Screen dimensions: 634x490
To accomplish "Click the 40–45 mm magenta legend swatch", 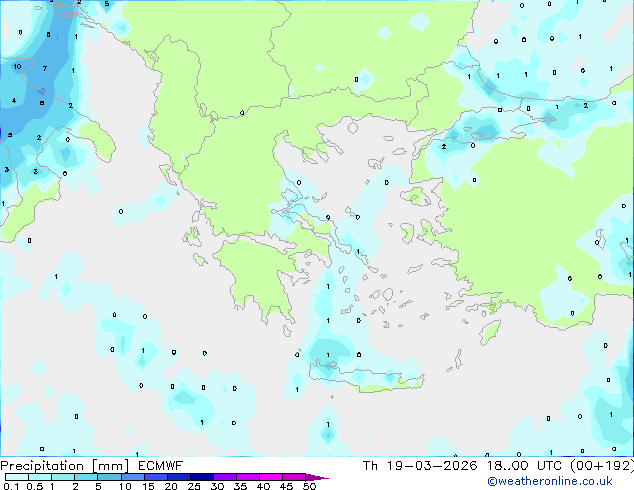I will pos(271,477).
